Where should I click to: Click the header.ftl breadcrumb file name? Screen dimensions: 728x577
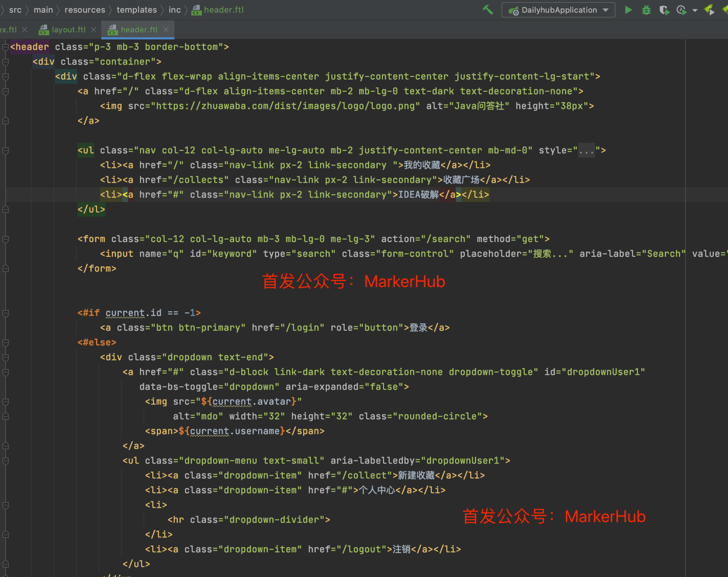click(224, 10)
